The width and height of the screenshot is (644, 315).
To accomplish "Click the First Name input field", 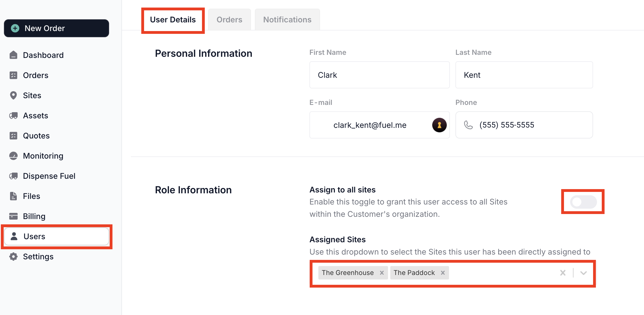I will click(379, 75).
